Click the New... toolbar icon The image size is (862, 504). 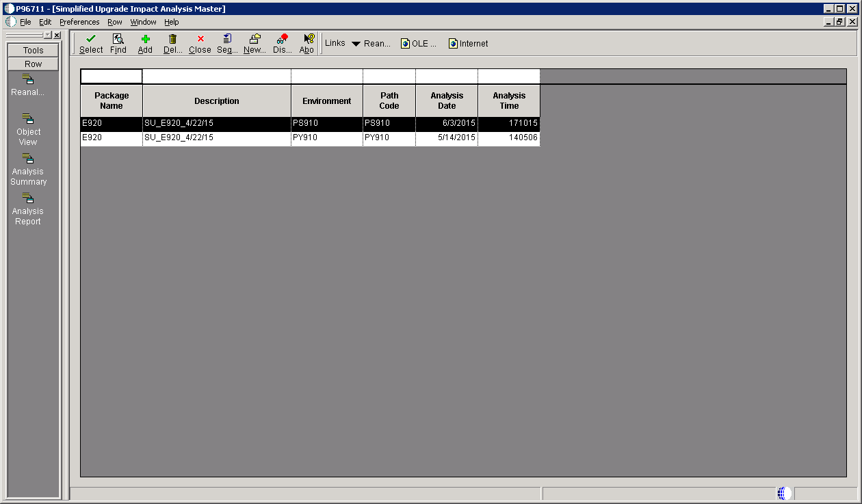point(254,39)
